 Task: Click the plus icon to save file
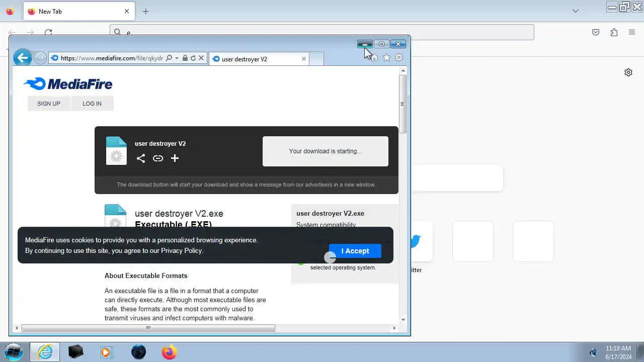click(175, 158)
